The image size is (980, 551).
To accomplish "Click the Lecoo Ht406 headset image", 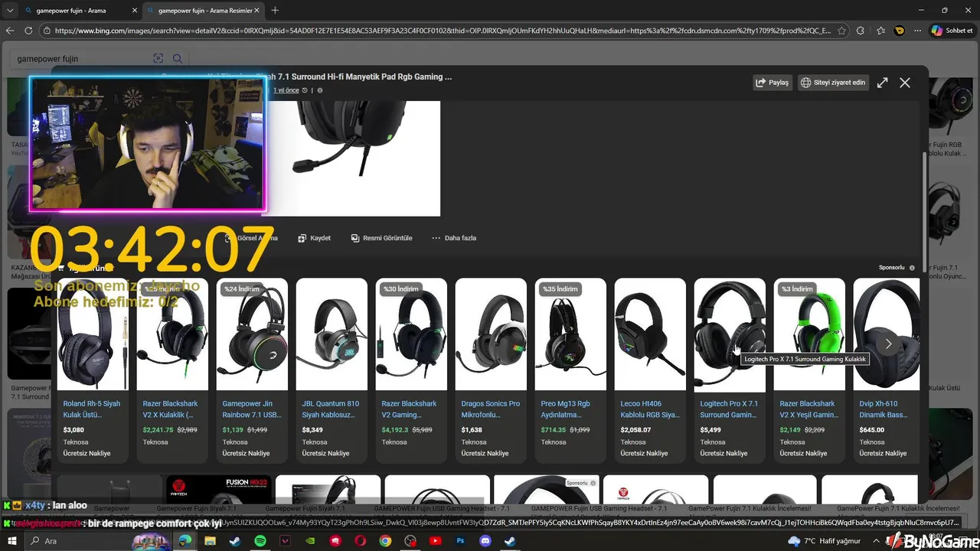I will tap(650, 334).
